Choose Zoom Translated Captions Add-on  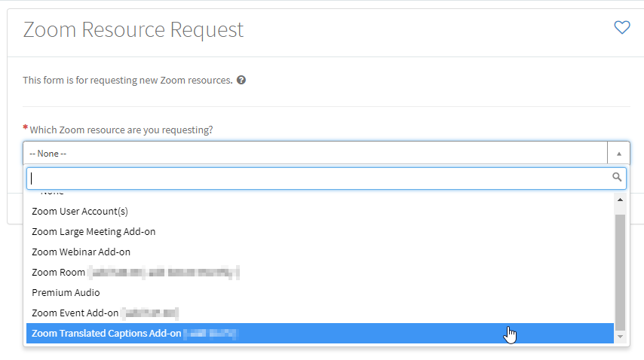click(106, 333)
